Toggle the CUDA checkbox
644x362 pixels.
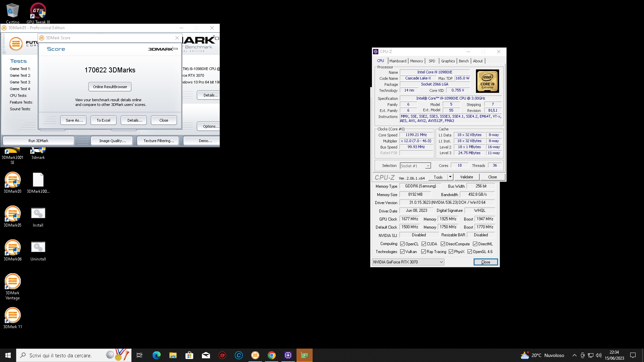pyautogui.click(x=424, y=244)
